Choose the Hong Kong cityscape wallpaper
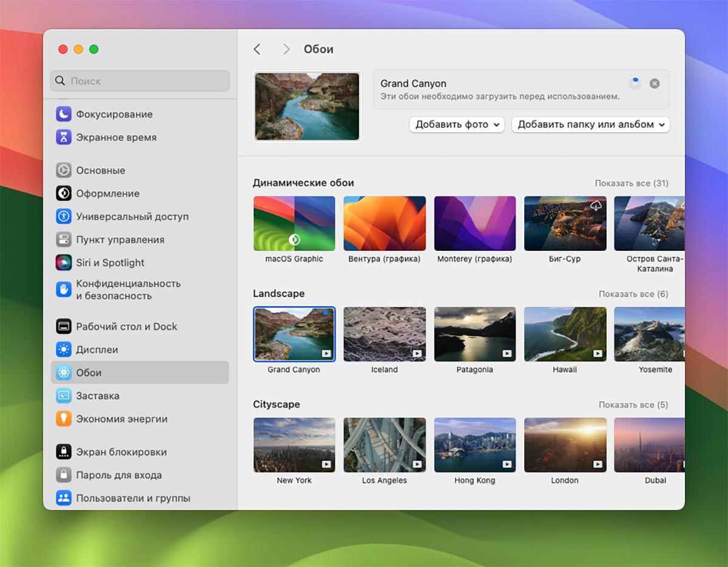 click(475, 445)
